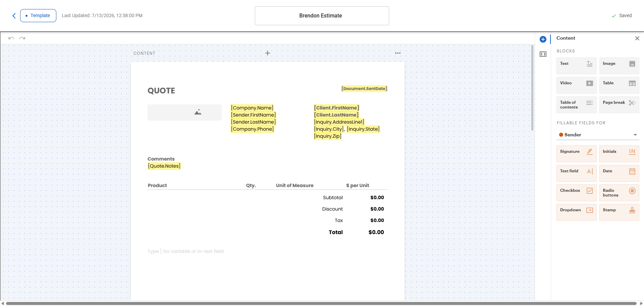The image size is (644, 306).
Task: Open the variables bracket icon in sidebar
Action: [x=543, y=54]
